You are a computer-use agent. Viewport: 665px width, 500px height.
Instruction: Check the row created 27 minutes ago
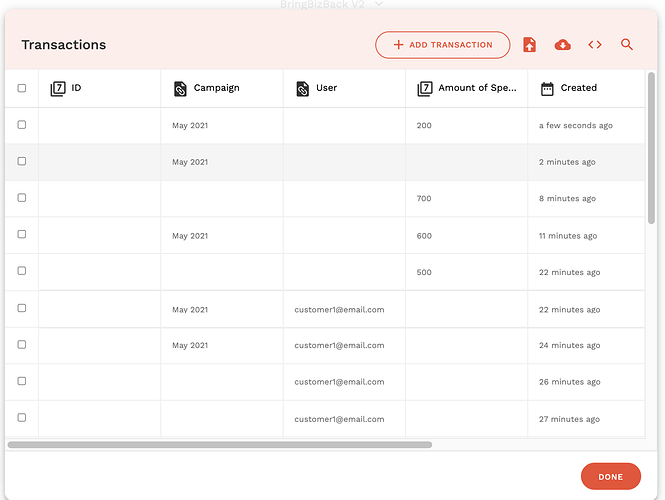(x=22, y=417)
